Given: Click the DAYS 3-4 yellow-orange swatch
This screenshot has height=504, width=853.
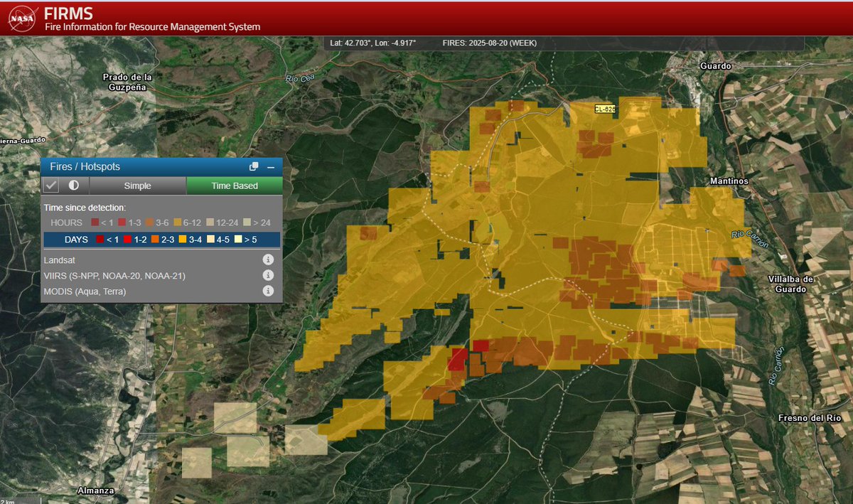Looking at the screenshot, I should [183, 240].
